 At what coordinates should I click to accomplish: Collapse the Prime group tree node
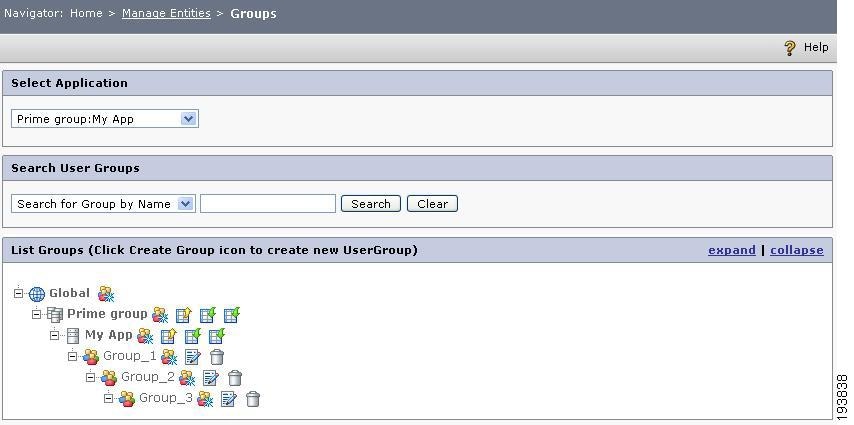(36, 314)
